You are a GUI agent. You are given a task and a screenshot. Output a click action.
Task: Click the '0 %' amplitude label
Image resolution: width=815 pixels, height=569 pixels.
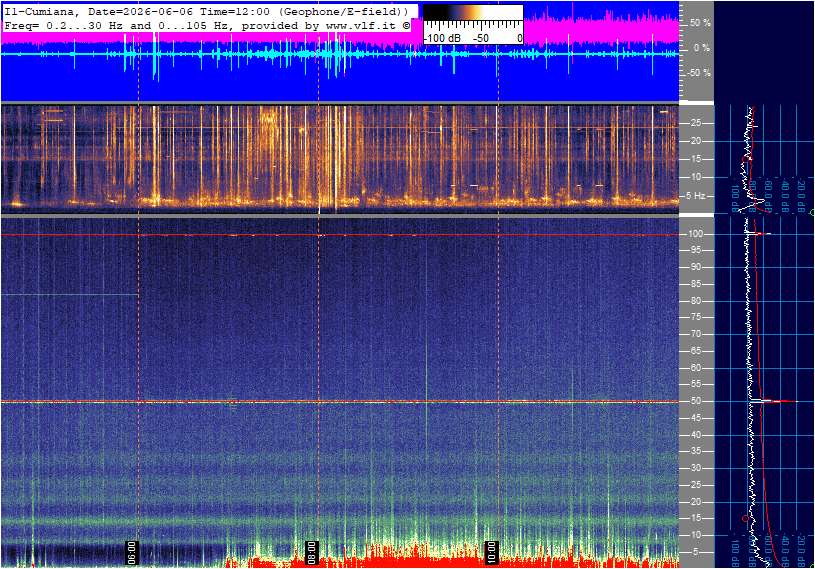click(x=702, y=48)
